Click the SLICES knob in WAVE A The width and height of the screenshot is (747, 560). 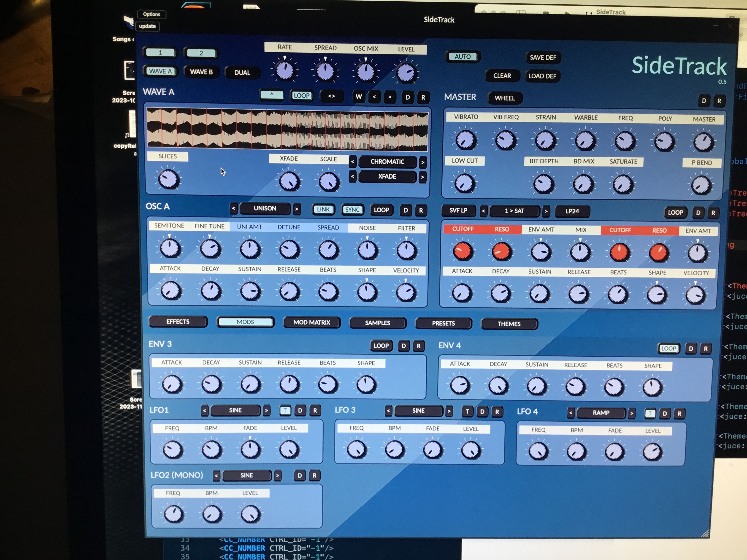tap(168, 179)
